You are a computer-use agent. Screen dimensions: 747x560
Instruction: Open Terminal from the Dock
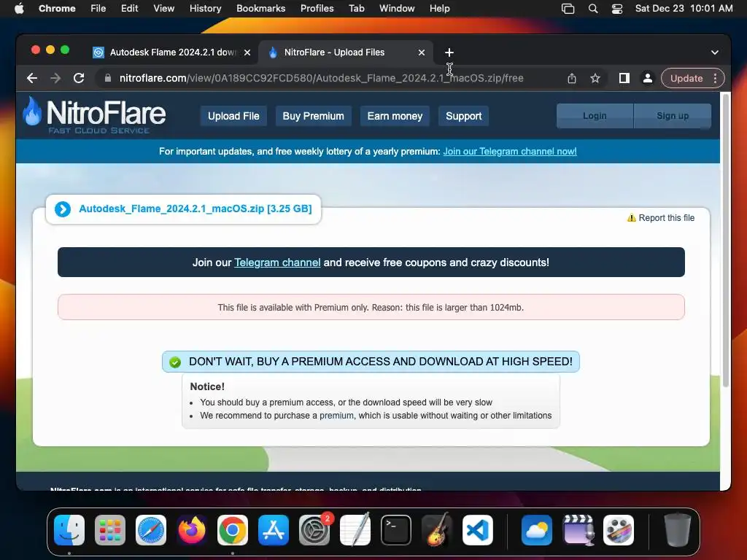396,530
